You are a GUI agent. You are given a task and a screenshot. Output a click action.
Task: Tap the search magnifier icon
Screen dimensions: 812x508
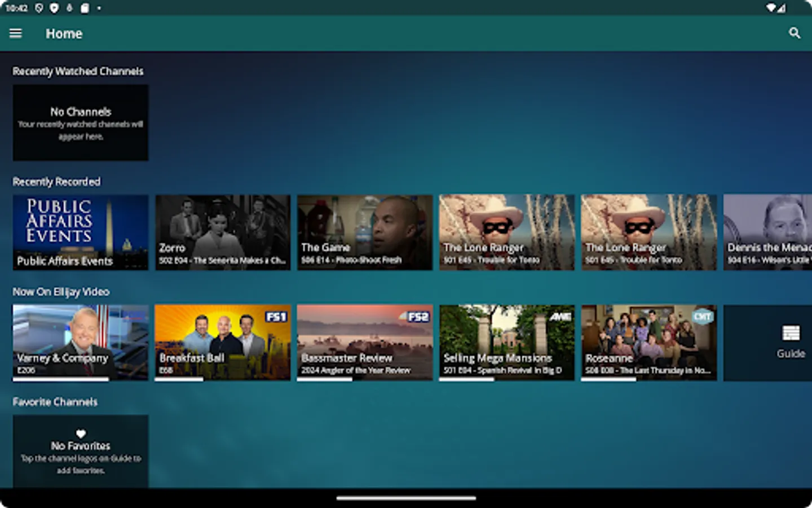coord(795,33)
